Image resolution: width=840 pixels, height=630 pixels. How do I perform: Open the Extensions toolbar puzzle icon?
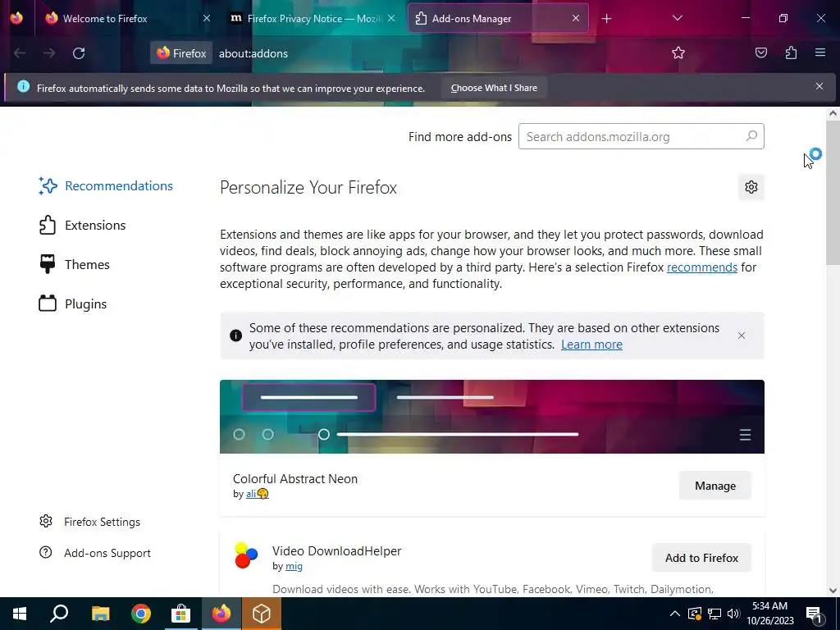click(791, 52)
